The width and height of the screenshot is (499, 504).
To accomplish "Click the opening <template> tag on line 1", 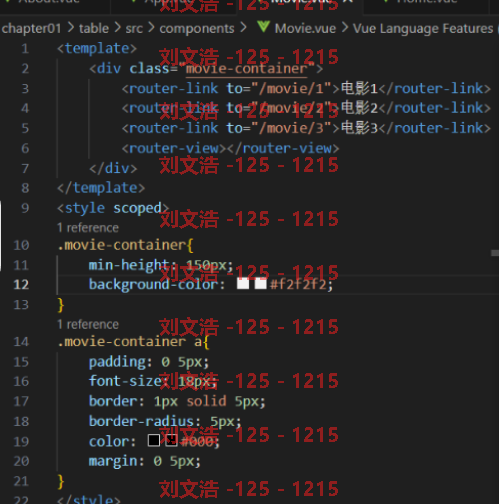I will (x=97, y=49).
